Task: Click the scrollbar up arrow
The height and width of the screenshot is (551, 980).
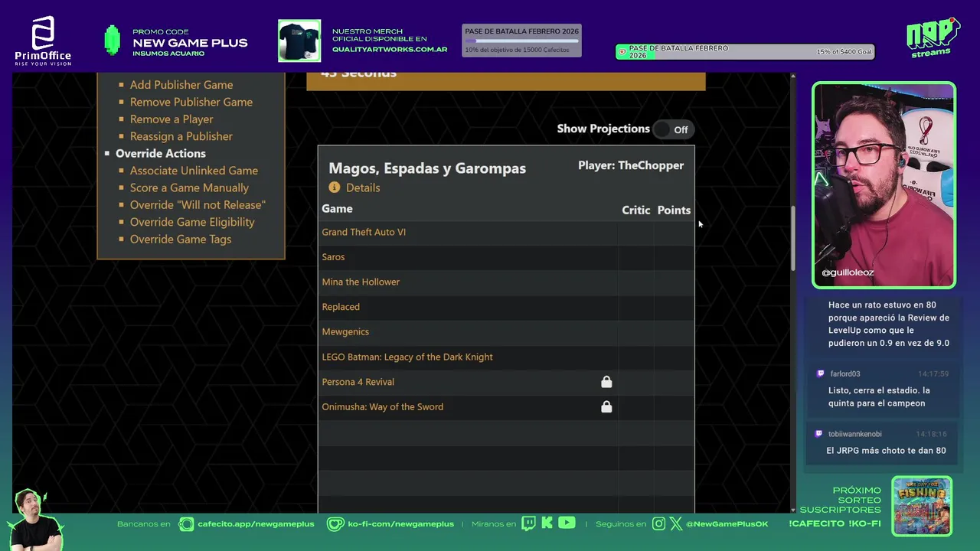Action: pyautogui.click(x=792, y=77)
